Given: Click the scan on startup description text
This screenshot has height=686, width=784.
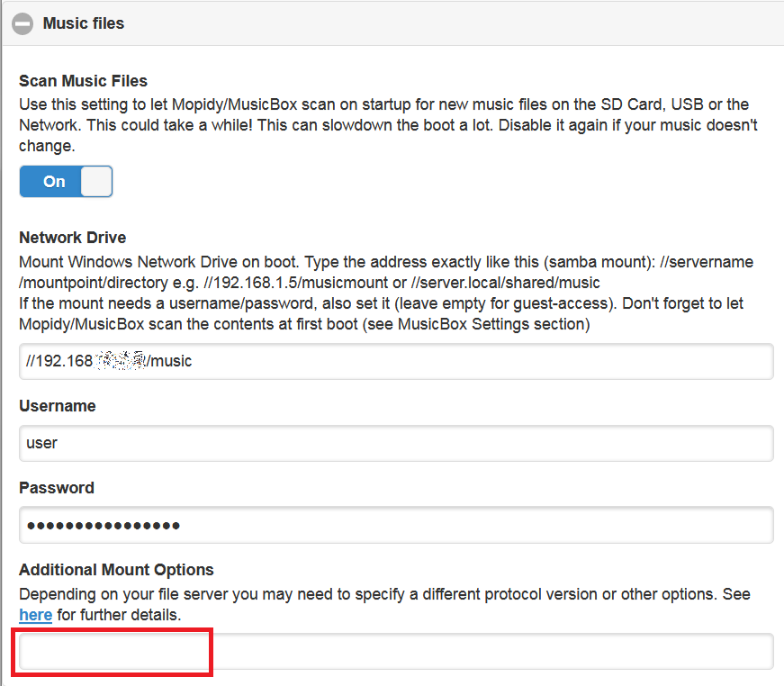Looking at the screenshot, I should [387, 124].
